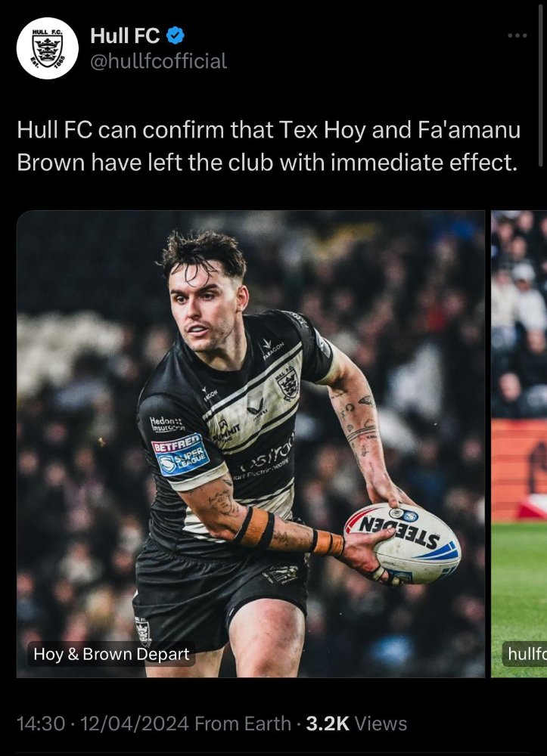Open the Hull FC profile avatar
The height and width of the screenshot is (756, 547).
coord(47,48)
